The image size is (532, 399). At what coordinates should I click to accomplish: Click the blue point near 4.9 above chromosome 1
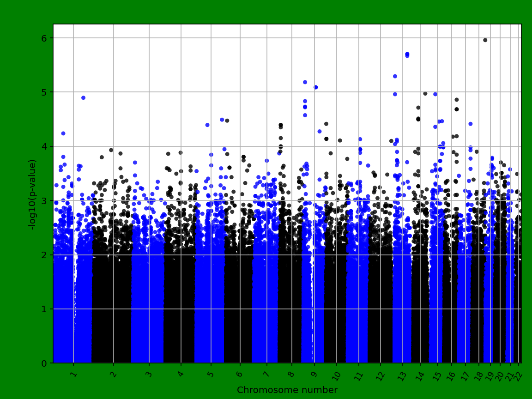coord(83,97)
